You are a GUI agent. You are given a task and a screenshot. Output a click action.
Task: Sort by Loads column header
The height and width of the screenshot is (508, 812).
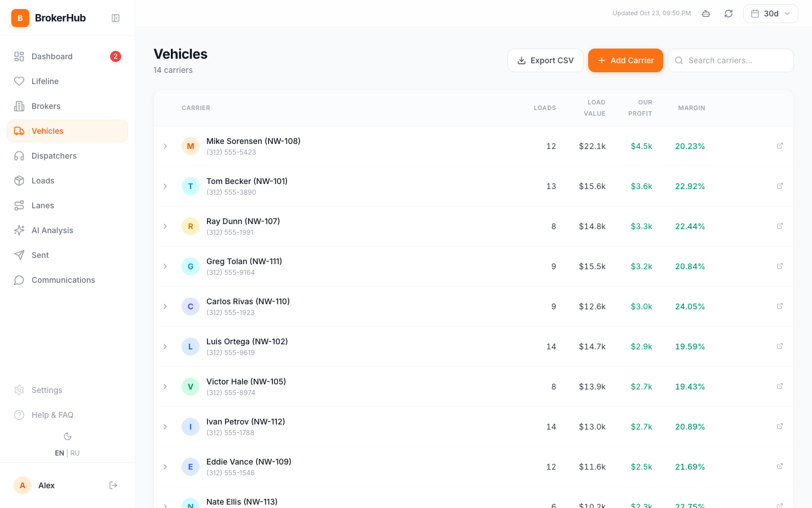545,108
